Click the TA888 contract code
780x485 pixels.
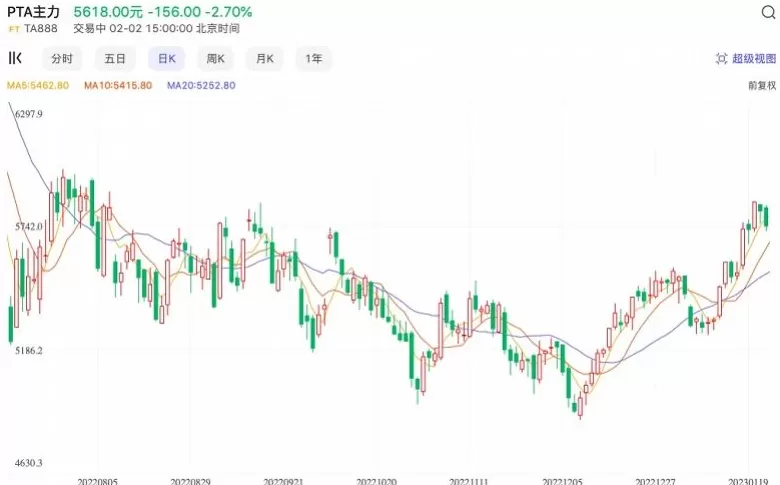click(42, 29)
